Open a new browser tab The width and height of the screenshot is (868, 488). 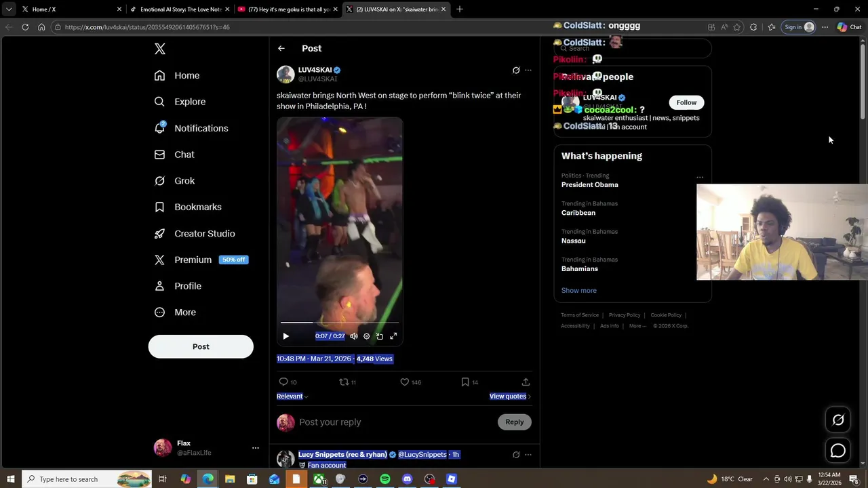coord(460,9)
